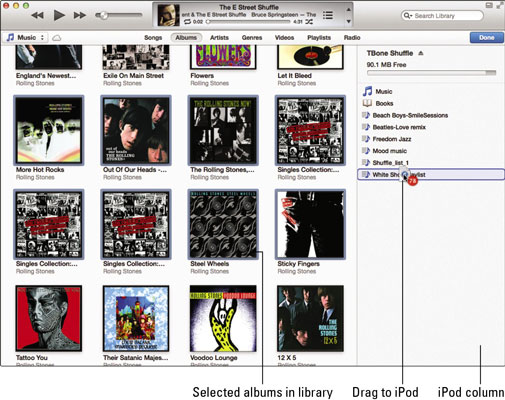Click the iPod storage capacity bar

pyautogui.click(x=431, y=73)
